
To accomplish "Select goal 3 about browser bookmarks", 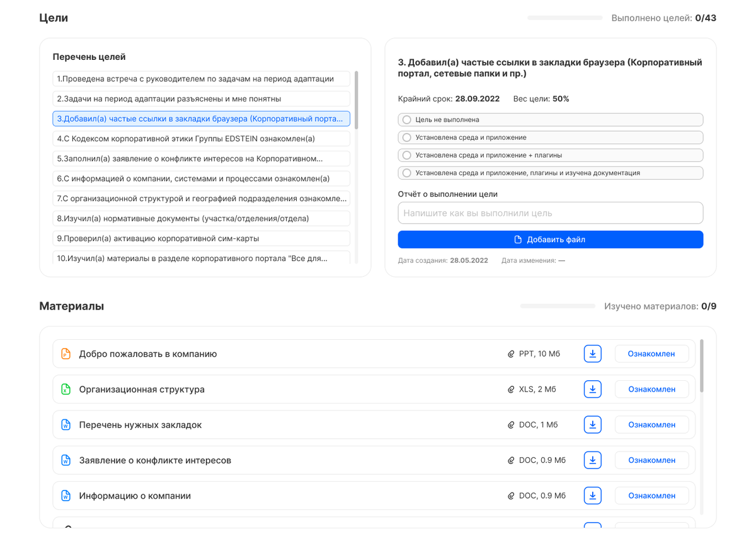I will (x=201, y=119).
